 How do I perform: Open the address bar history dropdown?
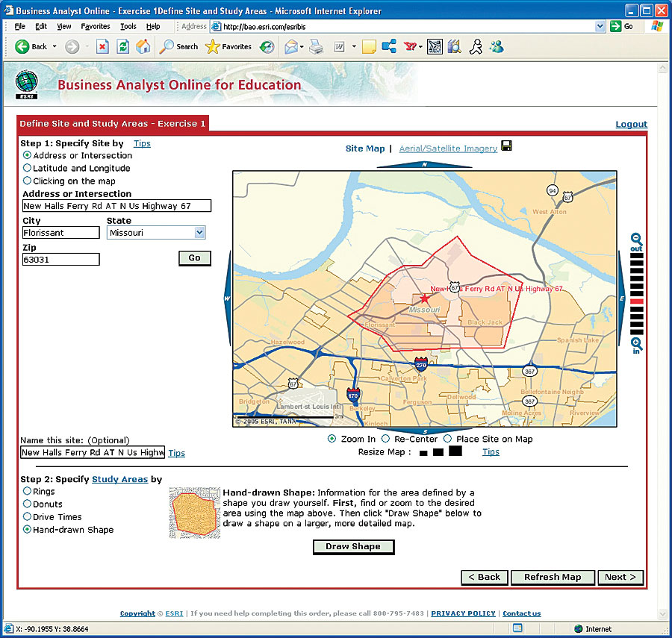coord(600,27)
